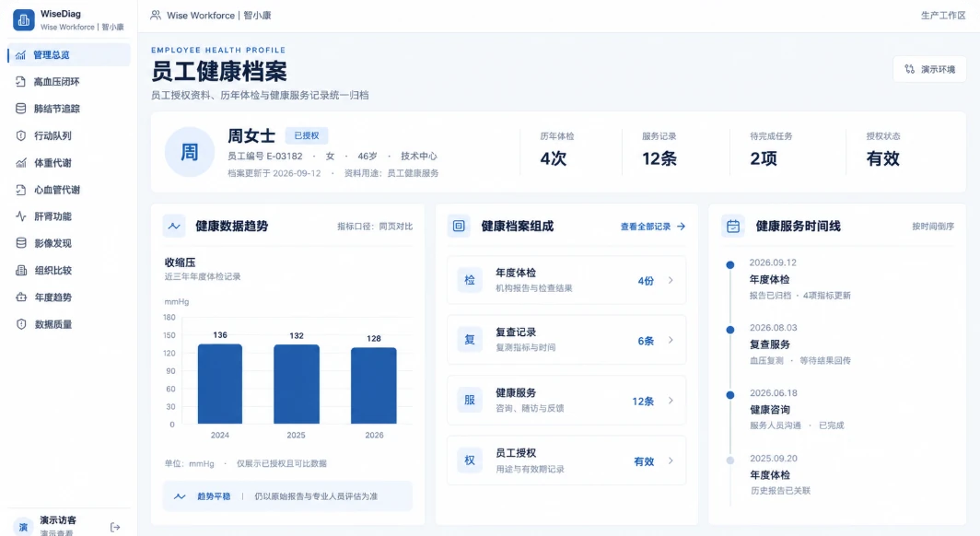Click the 2026 bar labeled 128
Viewport: 980px width, 536px height.
[x=374, y=386]
